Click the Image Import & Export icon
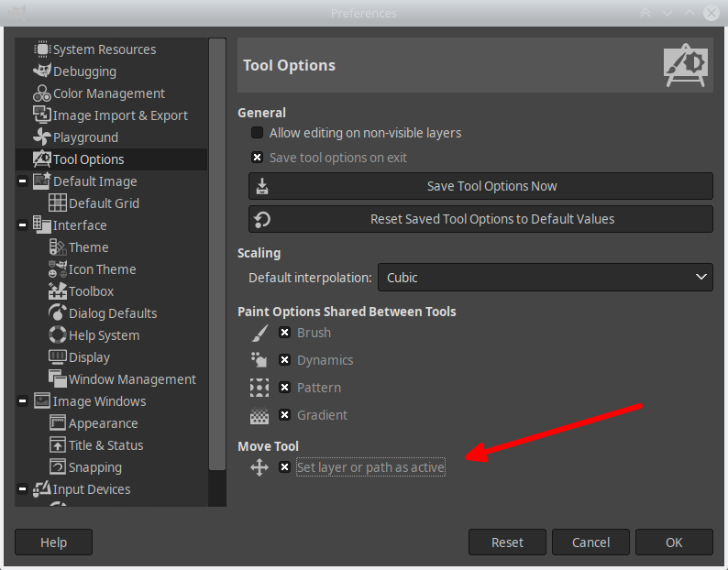This screenshot has height=570, width=728. pos(42,115)
